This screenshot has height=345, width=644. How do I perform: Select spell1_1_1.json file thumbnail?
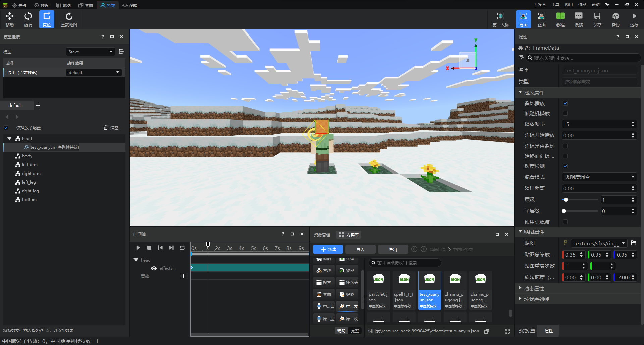(x=404, y=291)
